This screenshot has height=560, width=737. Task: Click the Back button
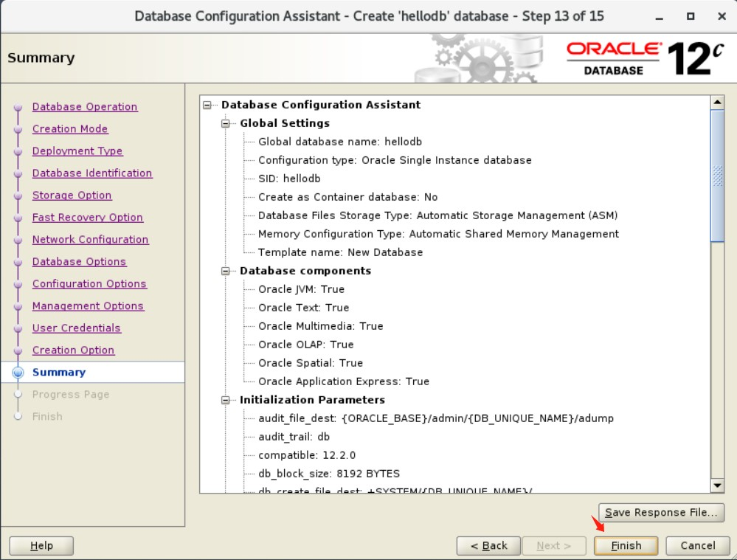[489, 545]
